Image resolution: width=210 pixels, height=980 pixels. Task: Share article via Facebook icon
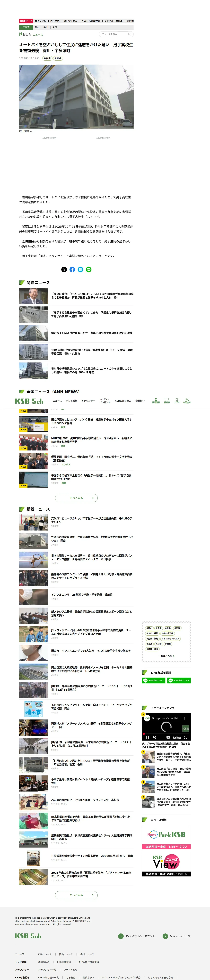click(x=72, y=269)
